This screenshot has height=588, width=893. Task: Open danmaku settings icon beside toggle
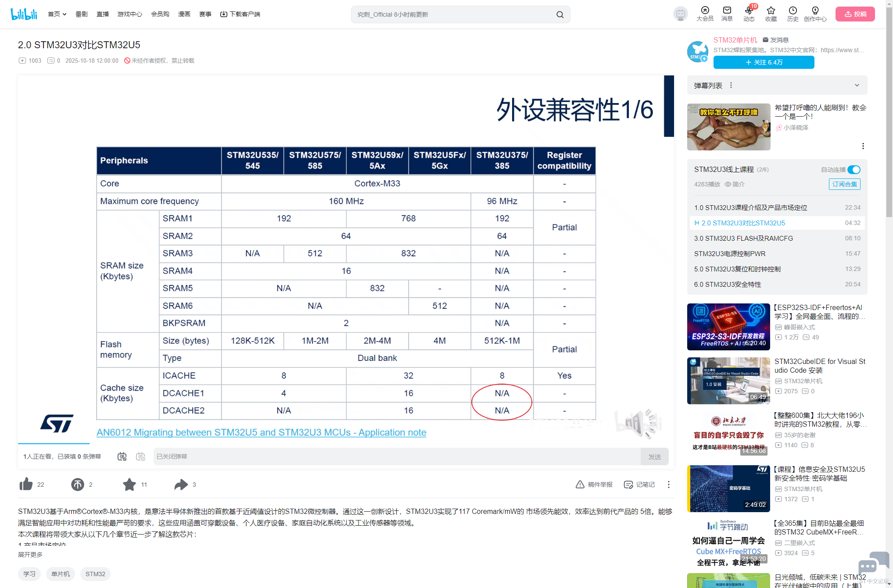pos(140,456)
